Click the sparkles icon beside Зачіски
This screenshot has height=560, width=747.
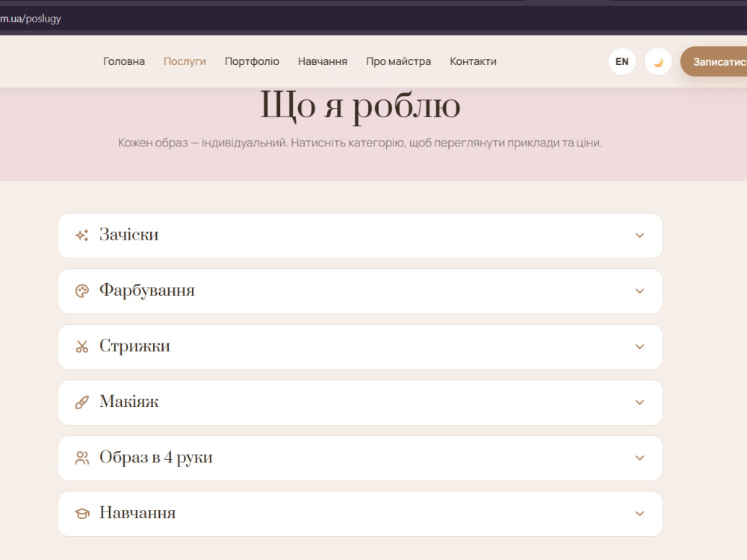(x=82, y=235)
